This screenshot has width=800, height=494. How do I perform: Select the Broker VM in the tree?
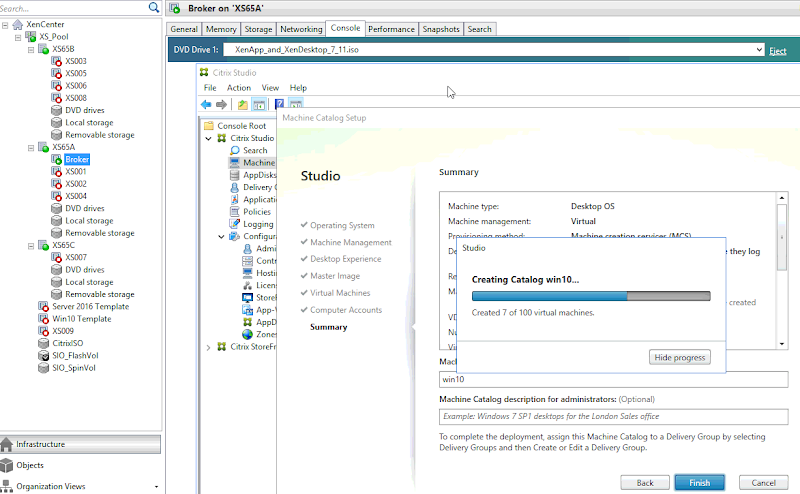tap(77, 159)
